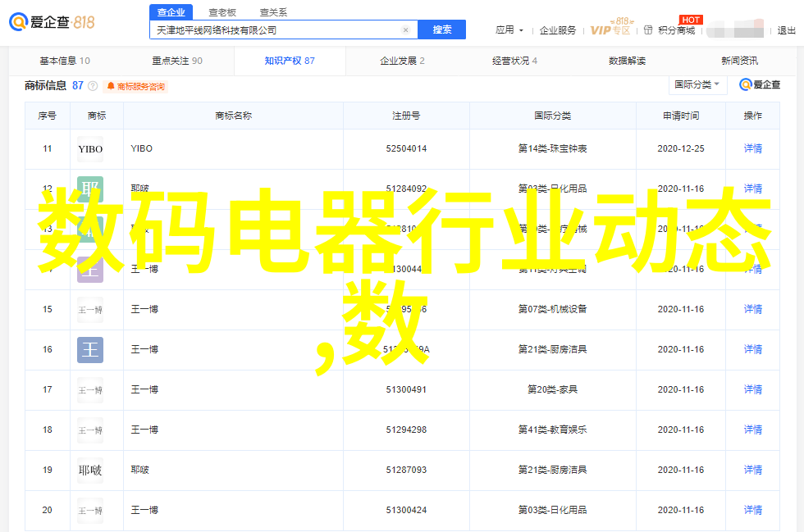804x532 pixels.
Task: Select the 耶啵 name in row 19
Action: click(140, 470)
